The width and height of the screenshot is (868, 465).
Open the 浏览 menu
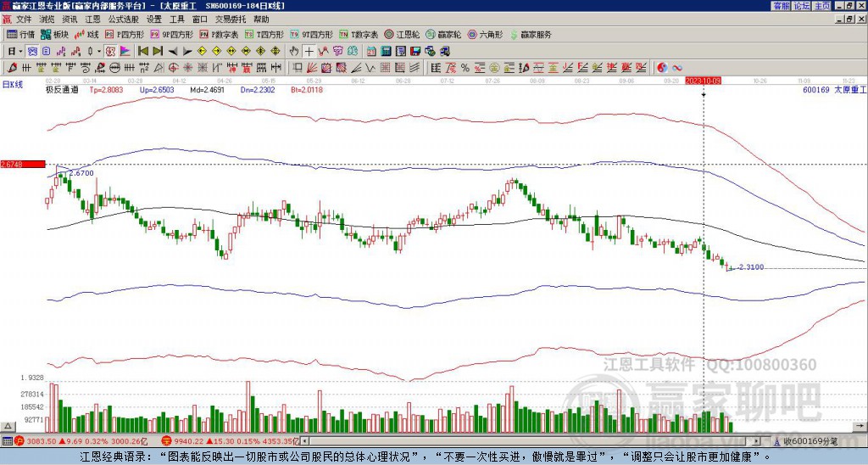pos(47,20)
